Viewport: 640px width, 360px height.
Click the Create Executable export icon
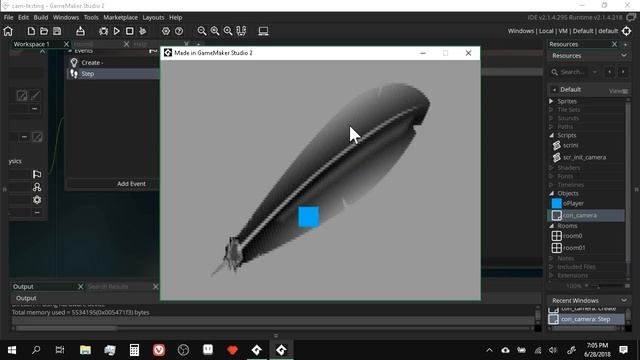80,31
